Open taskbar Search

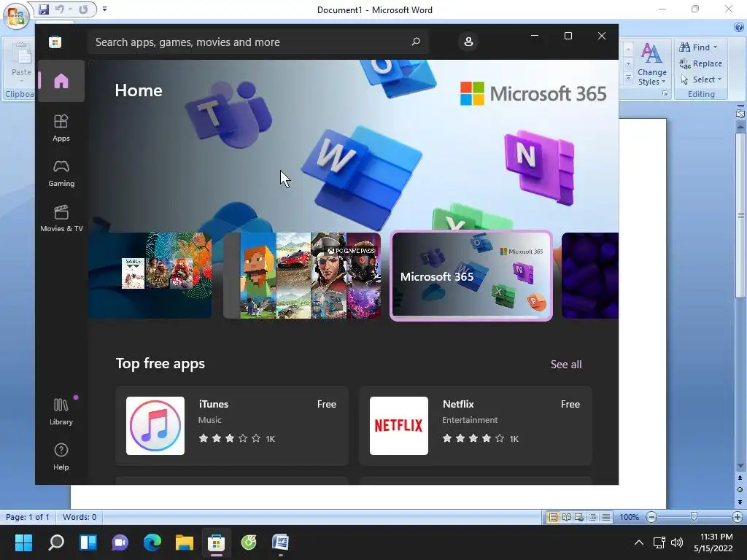coord(56,542)
